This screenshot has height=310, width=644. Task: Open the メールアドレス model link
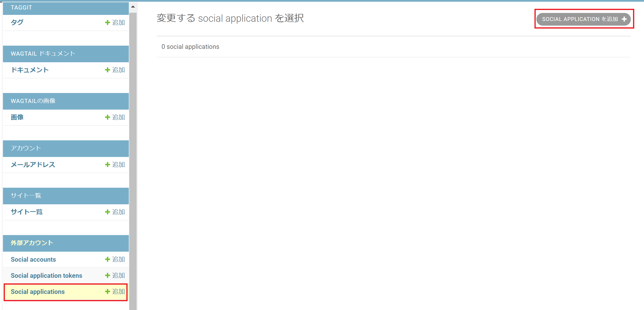(x=33, y=164)
